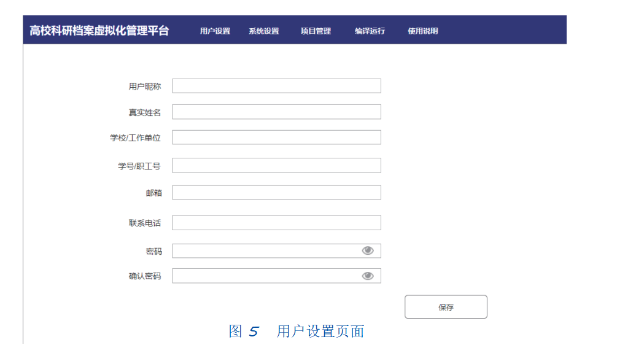Focus the 用户昵称 input field
The width and height of the screenshot is (644, 353).
tap(276, 86)
